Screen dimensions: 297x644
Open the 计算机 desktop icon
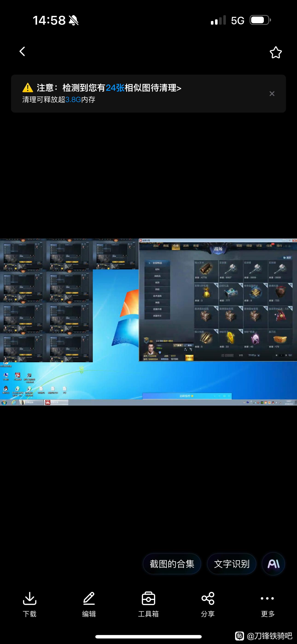[6, 376]
